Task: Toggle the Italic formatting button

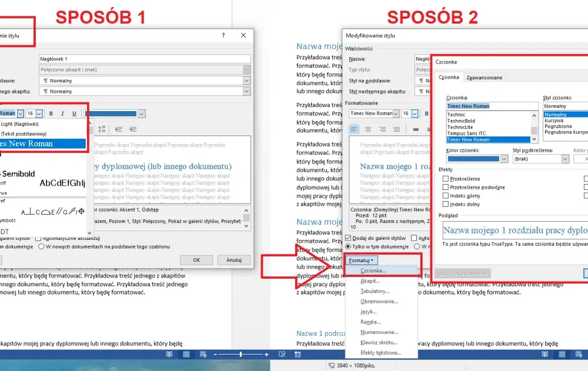Action: click(x=63, y=113)
